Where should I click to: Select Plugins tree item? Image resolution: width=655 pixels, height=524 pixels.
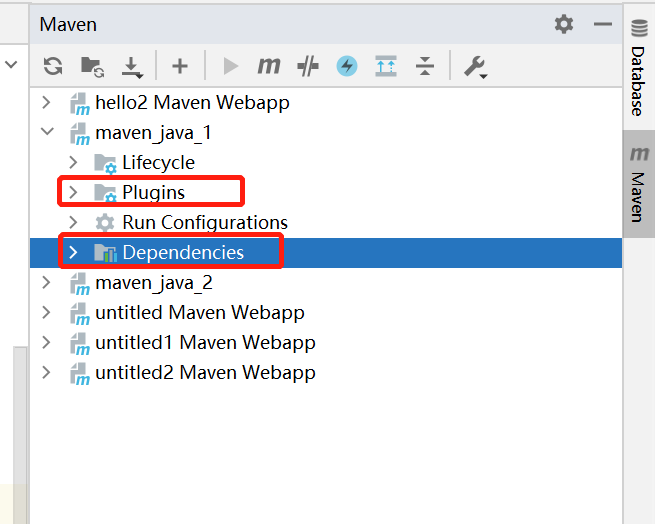click(326, 192)
